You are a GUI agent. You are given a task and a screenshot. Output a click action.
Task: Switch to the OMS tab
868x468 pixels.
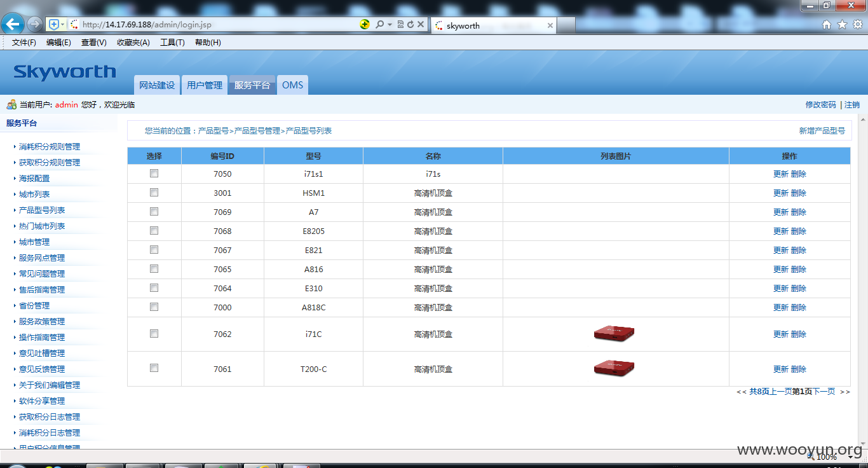pyautogui.click(x=293, y=85)
